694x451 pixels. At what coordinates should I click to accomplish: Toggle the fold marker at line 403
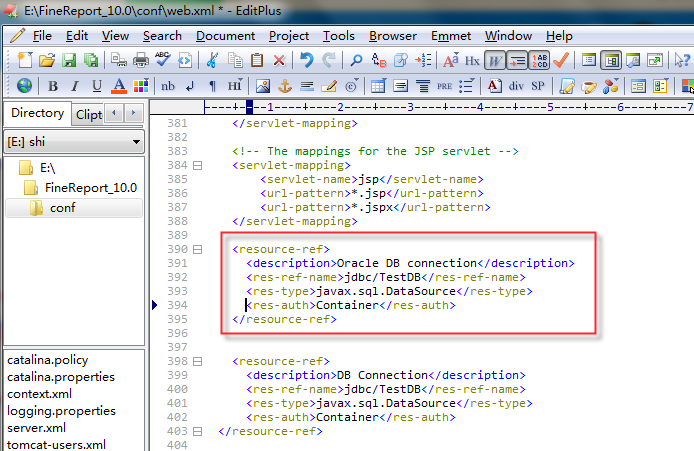[197, 432]
